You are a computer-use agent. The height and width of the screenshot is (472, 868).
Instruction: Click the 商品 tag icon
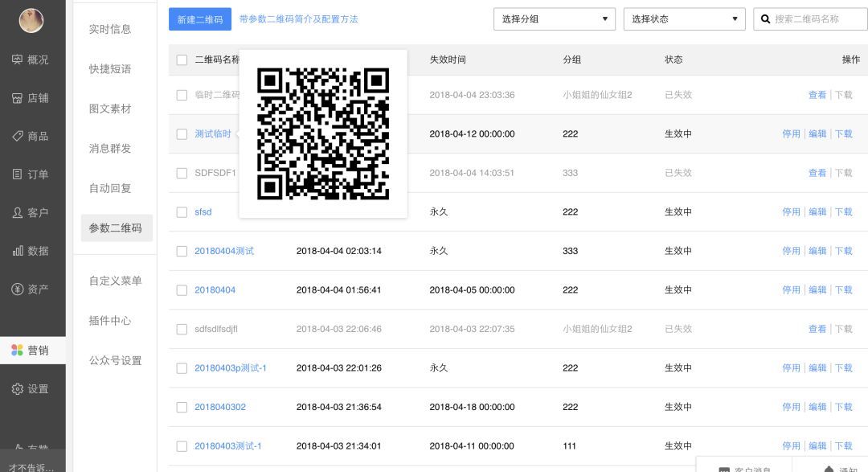[17, 136]
